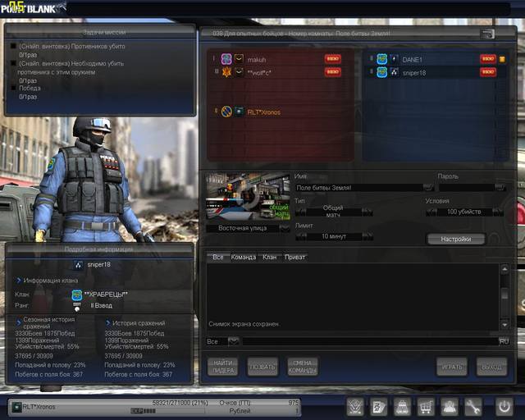The height and width of the screenshot is (420, 525).
Task: Click the chat scrollbar up arrow
Action: coord(504,268)
